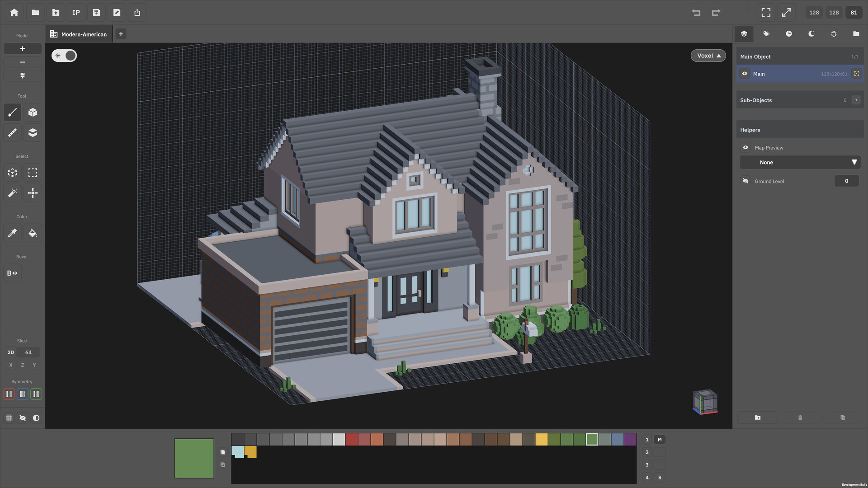
Task: Choose the rectangle marquee select tool
Action: point(33,173)
